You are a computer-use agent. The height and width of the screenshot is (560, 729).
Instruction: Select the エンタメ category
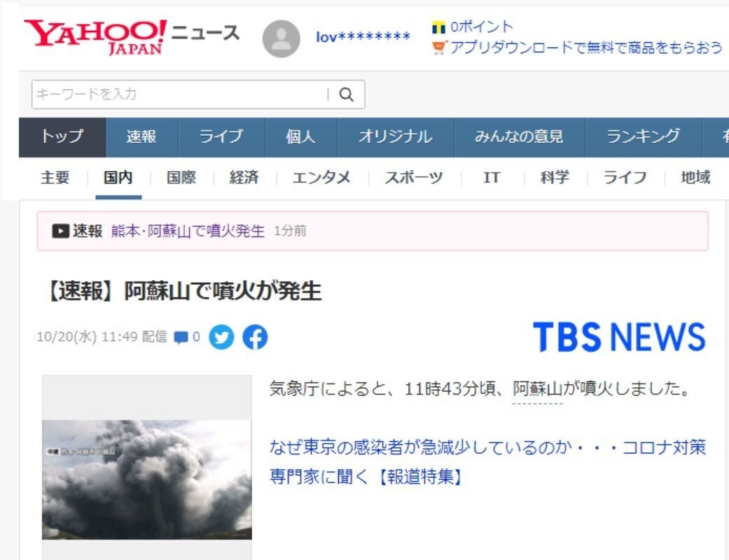(321, 178)
